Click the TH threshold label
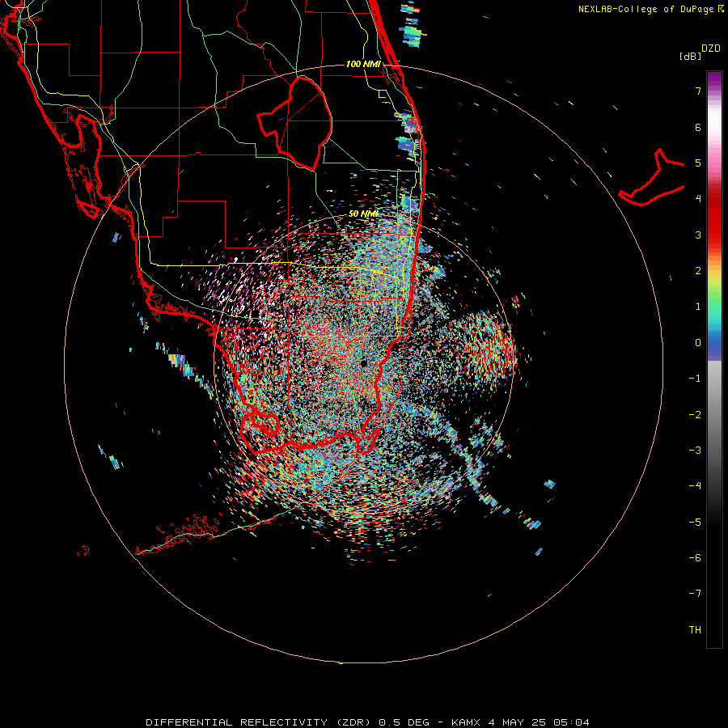 (x=695, y=630)
